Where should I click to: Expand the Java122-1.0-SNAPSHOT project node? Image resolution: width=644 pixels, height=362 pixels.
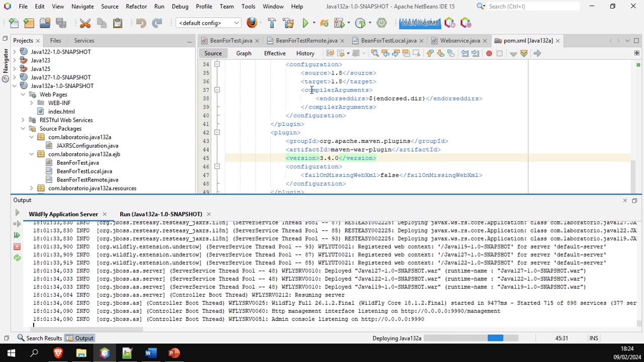[14, 52]
